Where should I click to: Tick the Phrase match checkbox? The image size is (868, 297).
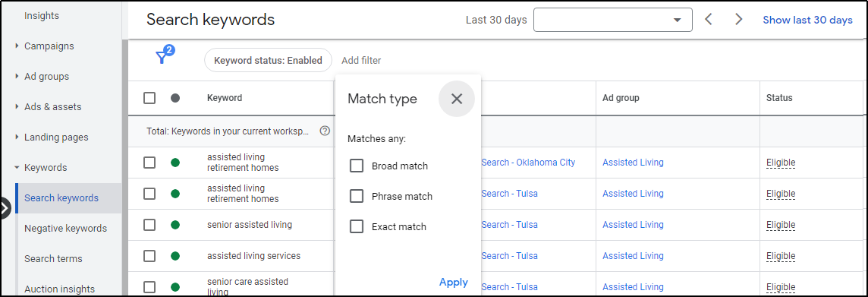point(357,196)
